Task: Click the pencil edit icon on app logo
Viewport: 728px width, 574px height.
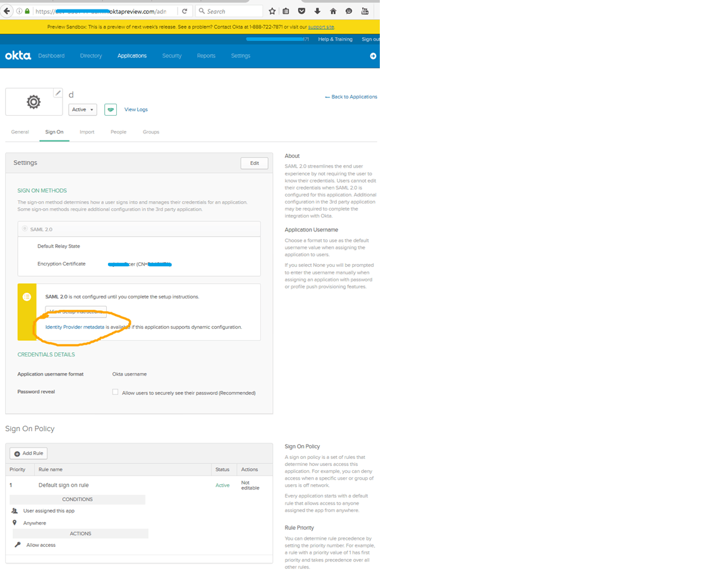Action: coord(58,93)
